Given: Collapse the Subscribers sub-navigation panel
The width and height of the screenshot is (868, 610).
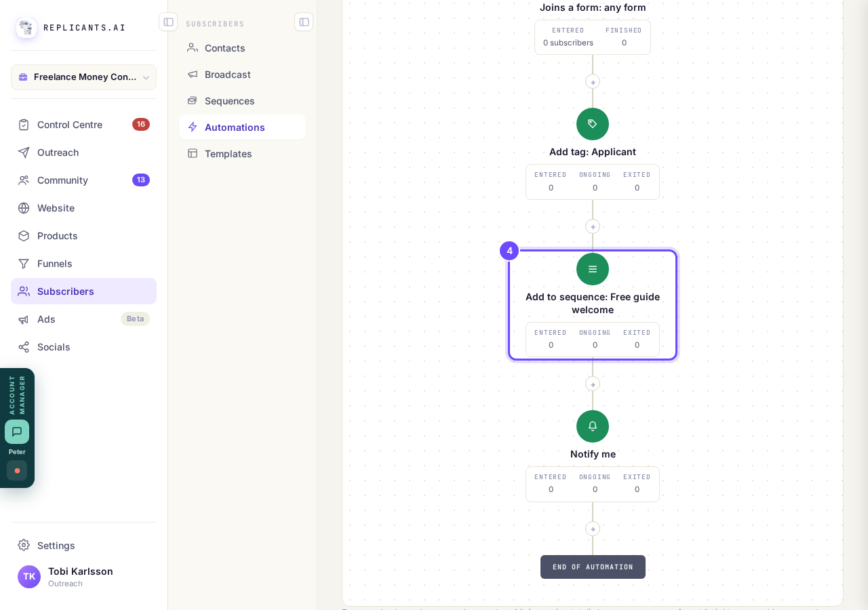Looking at the screenshot, I should 304,22.
